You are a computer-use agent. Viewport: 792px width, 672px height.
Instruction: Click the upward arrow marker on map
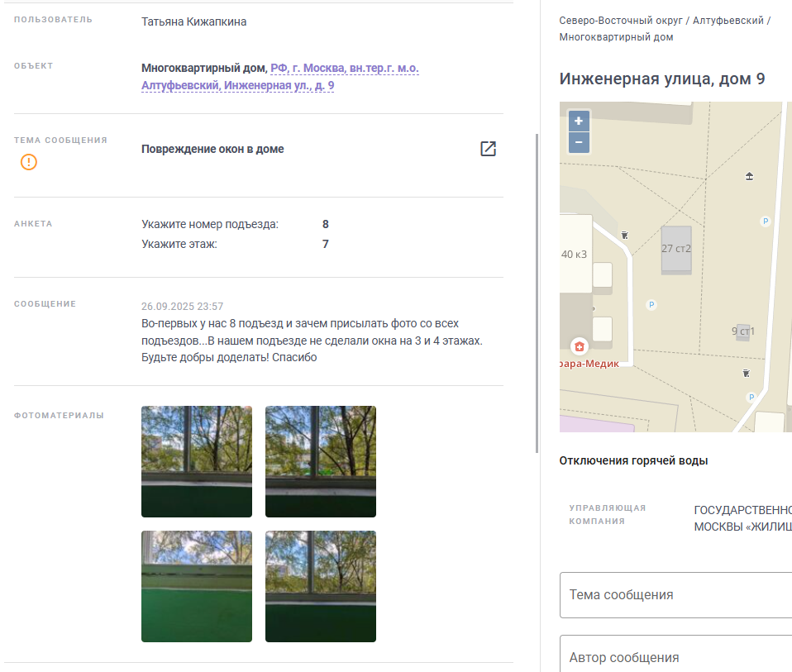tap(750, 176)
